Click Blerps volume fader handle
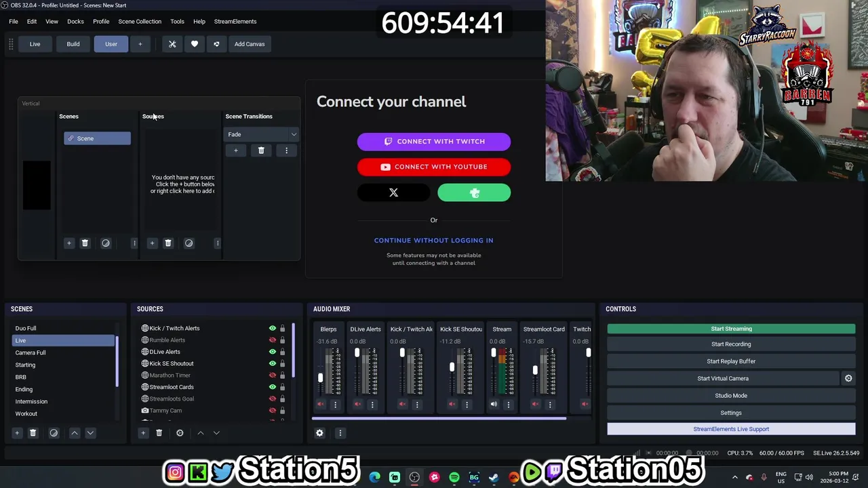868x488 pixels. (320, 378)
